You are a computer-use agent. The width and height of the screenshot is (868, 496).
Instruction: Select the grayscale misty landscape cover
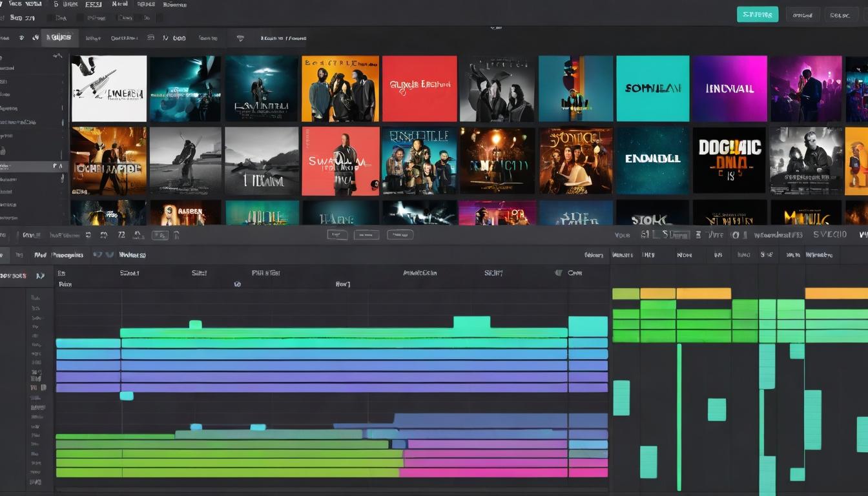[262, 161]
